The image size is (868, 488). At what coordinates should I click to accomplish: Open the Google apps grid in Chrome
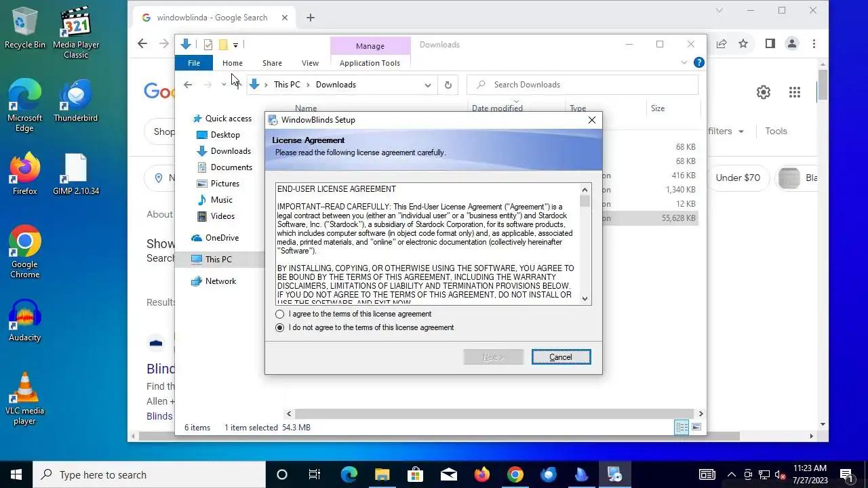tap(795, 92)
